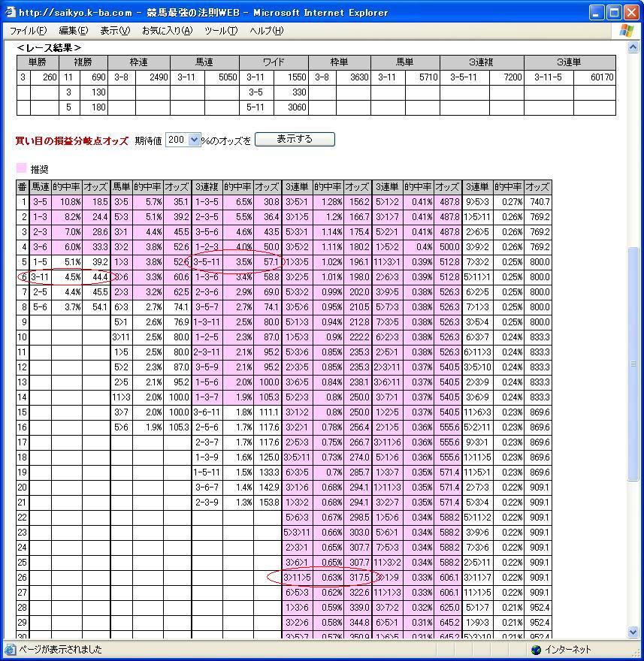Open the ヘルプ(H) menu
This screenshot has width=644, height=661.
[x=266, y=30]
